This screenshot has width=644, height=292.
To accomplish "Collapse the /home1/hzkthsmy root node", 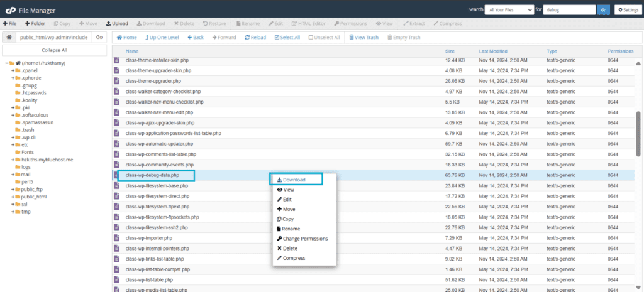I will pyautogui.click(x=7, y=63).
